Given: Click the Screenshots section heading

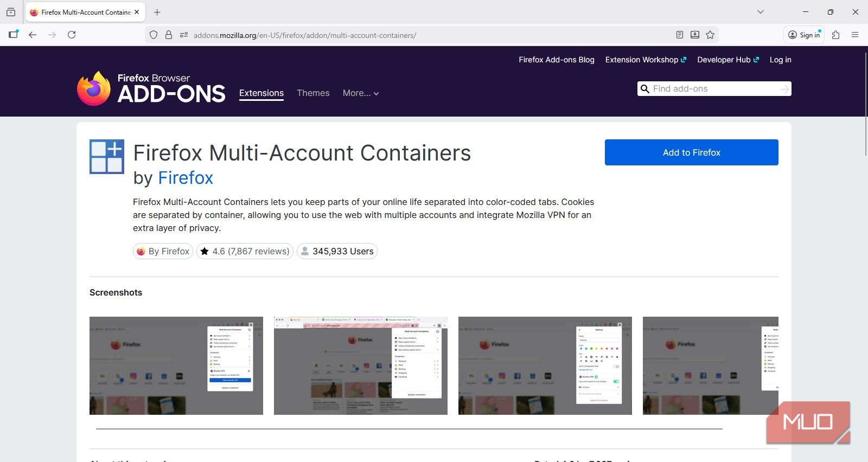Looking at the screenshot, I should (x=116, y=292).
